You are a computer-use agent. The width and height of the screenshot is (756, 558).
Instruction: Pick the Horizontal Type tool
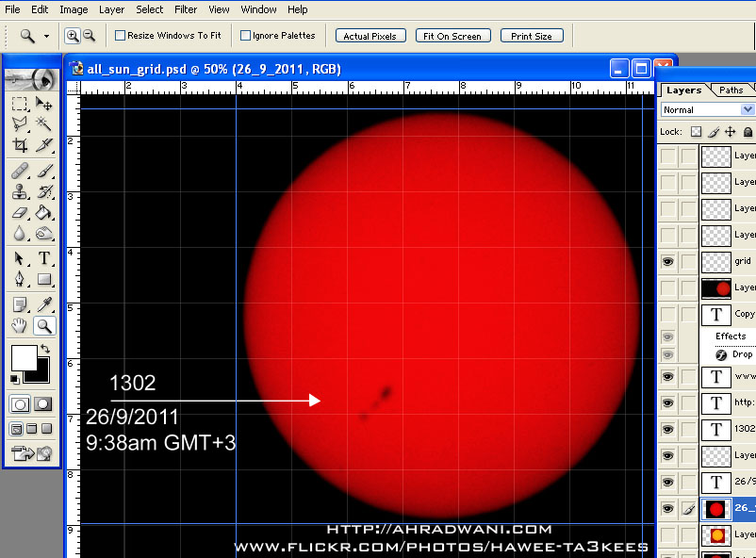tap(44, 258)
